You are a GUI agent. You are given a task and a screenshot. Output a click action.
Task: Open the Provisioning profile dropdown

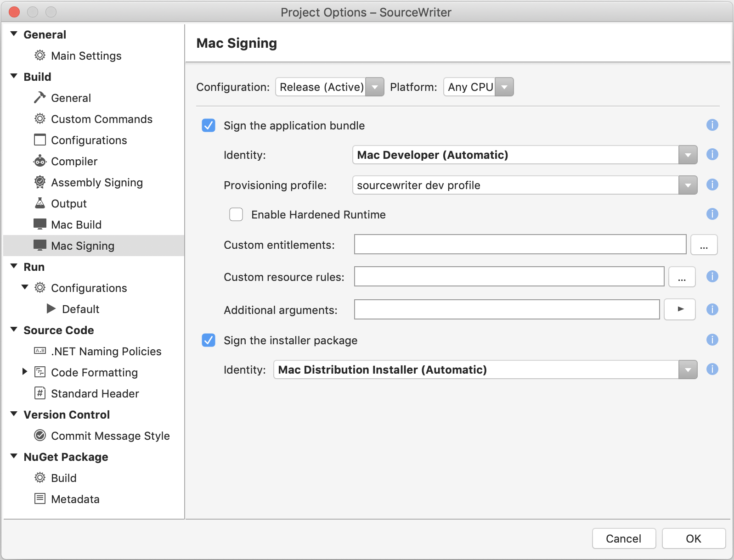pos(688,185)
